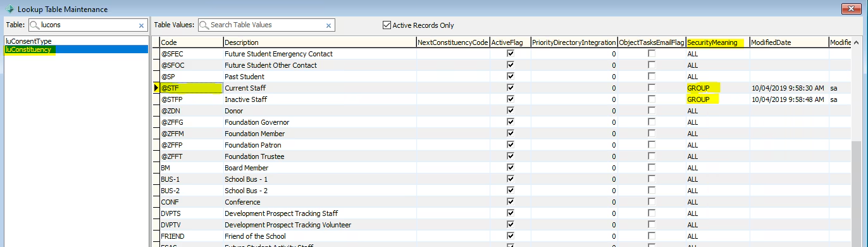Click the NextConstituencyCode column header
Image resolution: width=868 pixels, height=247 pixels.
coord(453,42)
